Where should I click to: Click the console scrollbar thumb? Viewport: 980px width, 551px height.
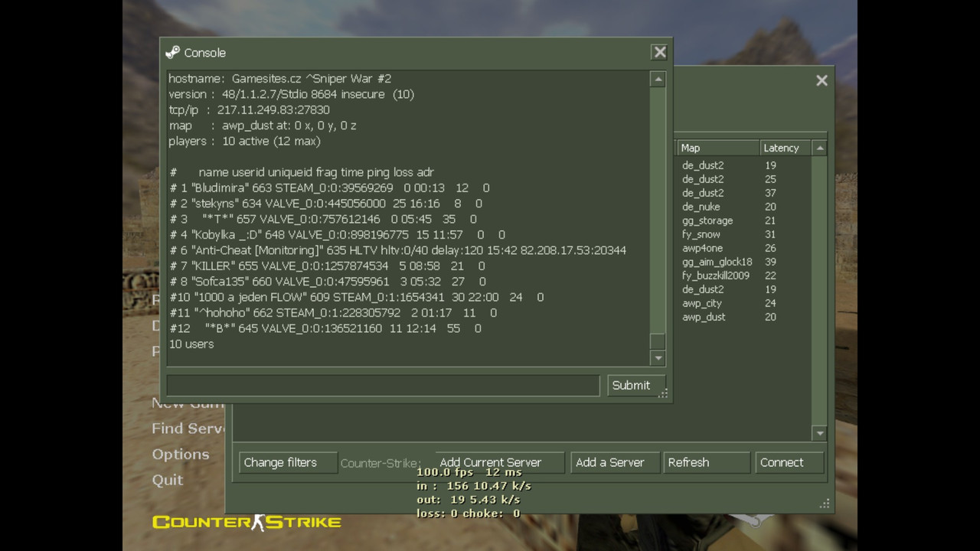pos(658,341)
